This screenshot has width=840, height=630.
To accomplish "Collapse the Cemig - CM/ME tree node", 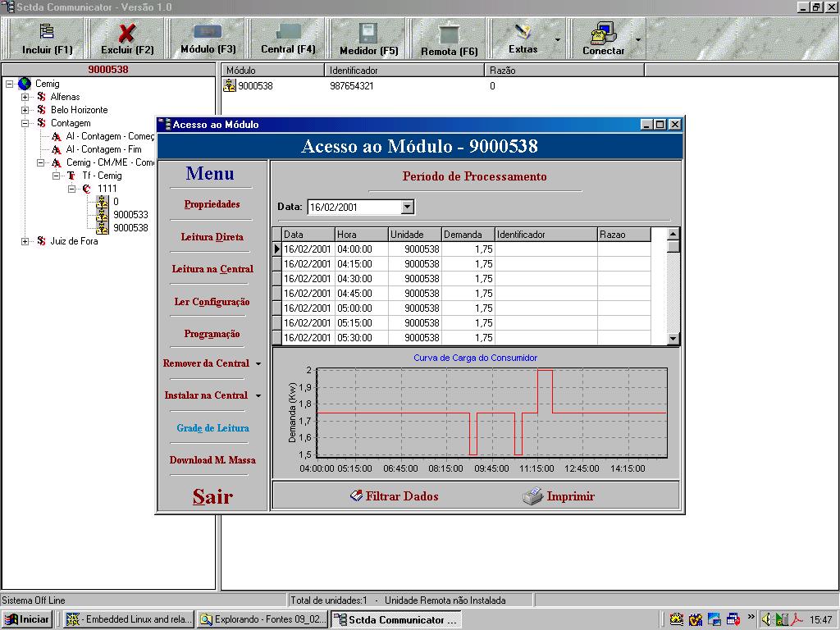I will coord(41,162).
